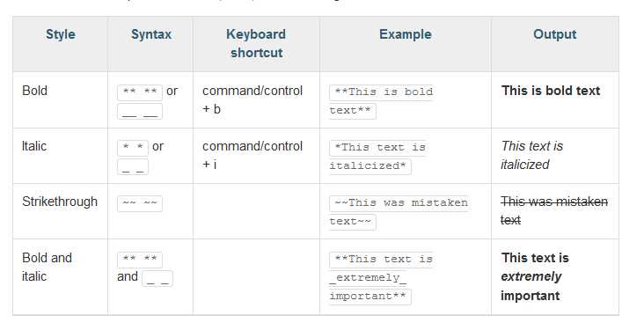Click the struck-through 'This was mistaken text' output
This screenshot has height=323, width=644.
click(x=554, y=210)
